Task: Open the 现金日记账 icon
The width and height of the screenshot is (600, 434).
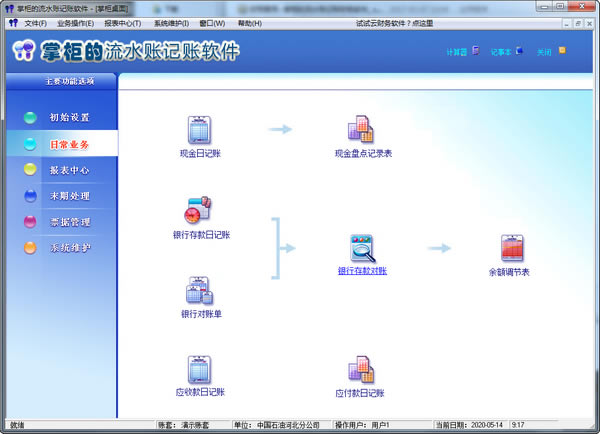Action: 199,130
